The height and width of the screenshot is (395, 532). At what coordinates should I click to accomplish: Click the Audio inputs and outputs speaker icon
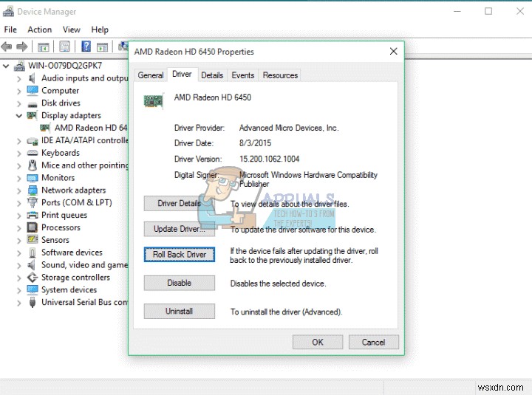[x=32, y=78]
